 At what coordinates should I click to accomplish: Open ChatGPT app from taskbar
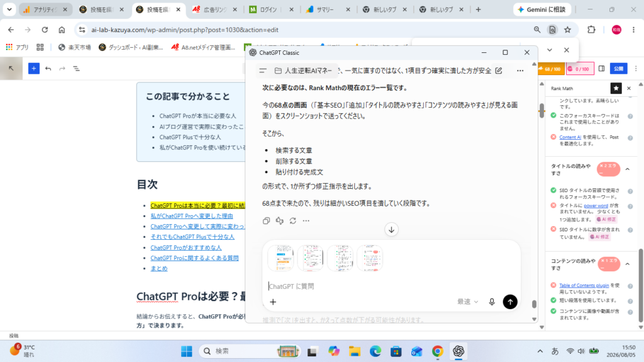pyautogui.click(x=458, y=351)
